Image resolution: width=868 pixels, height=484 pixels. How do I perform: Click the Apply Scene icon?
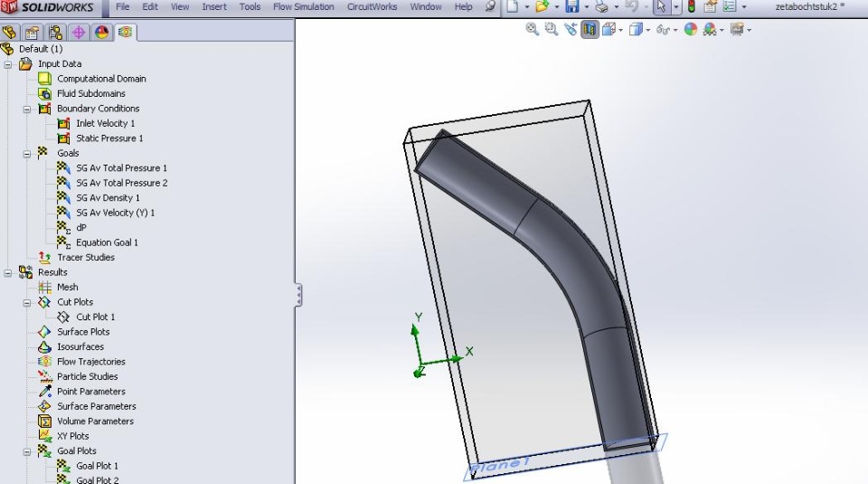[709, 29]
